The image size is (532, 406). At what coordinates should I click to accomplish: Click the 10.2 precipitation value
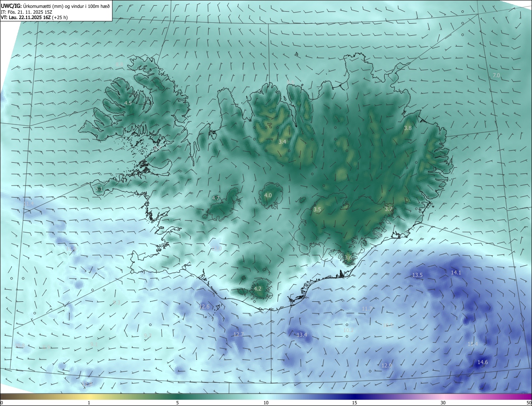[348, 330]
